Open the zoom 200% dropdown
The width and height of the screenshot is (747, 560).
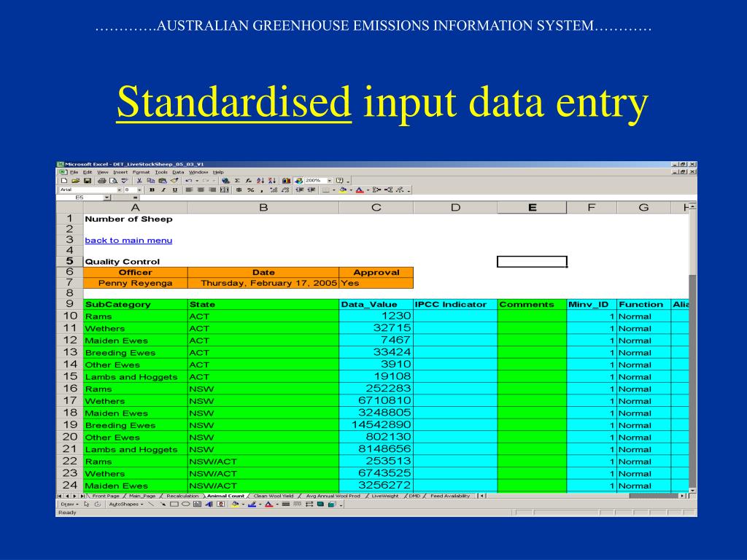(330, 181)
